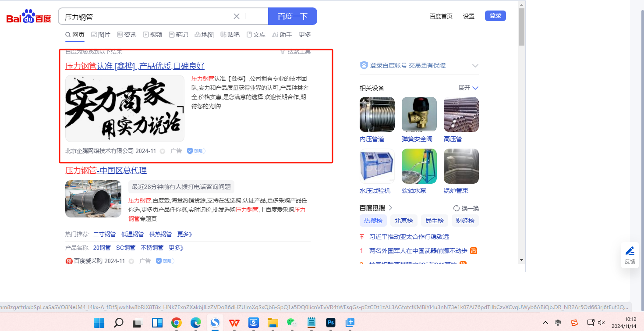The width and height of the screenshot is (644, 331).
Task: Open the 锅炉管束 thumbnail
Action: (x=461, y=166)
